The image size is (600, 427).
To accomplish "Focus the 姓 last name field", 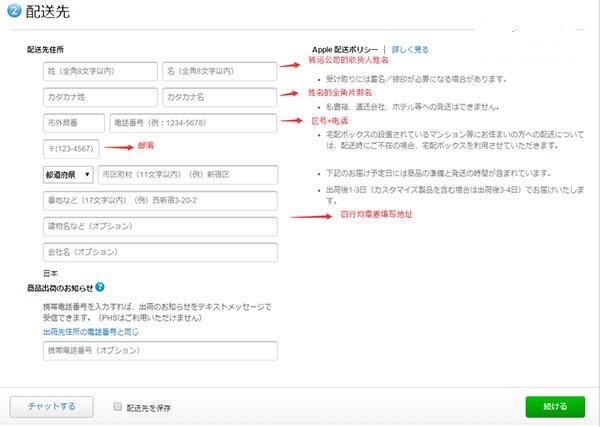I will pos(100,71).
